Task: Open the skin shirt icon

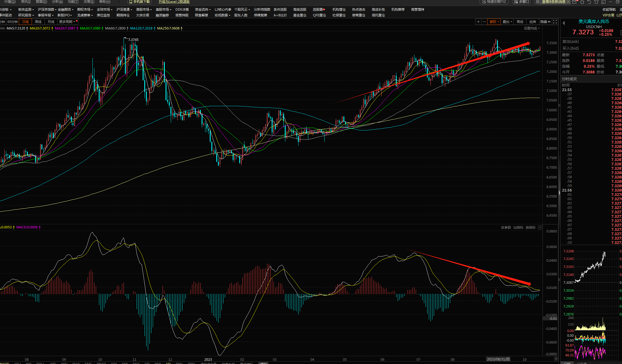Action: coord(596,2)
